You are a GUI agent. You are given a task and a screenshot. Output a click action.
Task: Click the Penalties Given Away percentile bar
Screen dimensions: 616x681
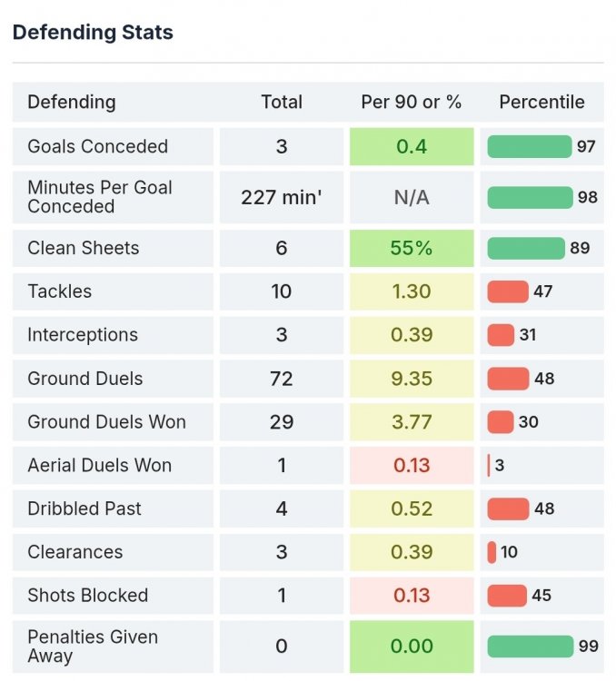tap(531, 646)
